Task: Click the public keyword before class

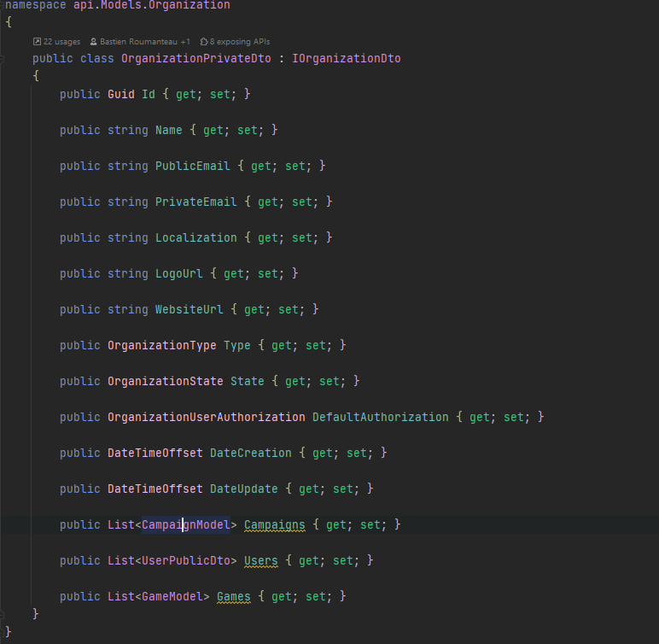Action: click(x=53, y=58)
